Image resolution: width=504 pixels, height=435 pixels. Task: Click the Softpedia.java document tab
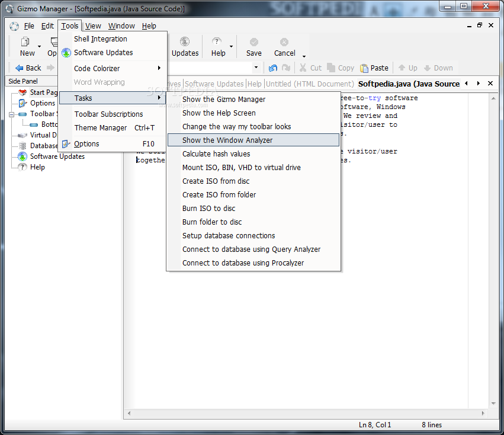tap(409, 84)
